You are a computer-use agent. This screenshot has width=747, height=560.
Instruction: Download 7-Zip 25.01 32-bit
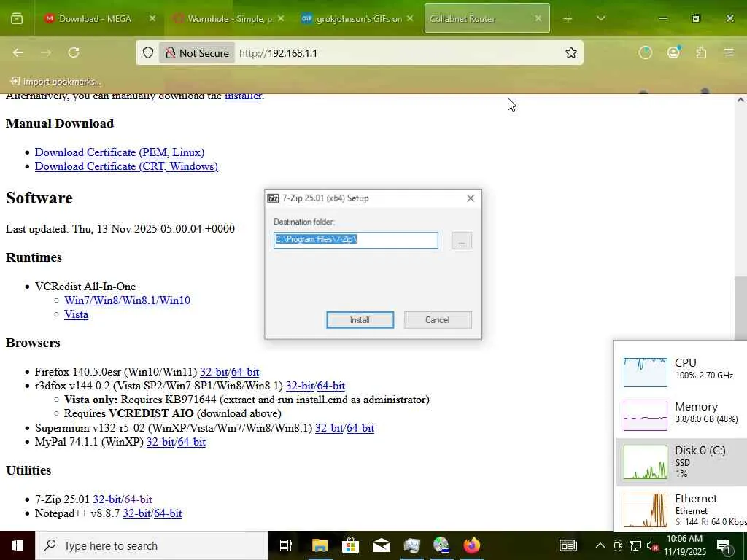point(107,499)
